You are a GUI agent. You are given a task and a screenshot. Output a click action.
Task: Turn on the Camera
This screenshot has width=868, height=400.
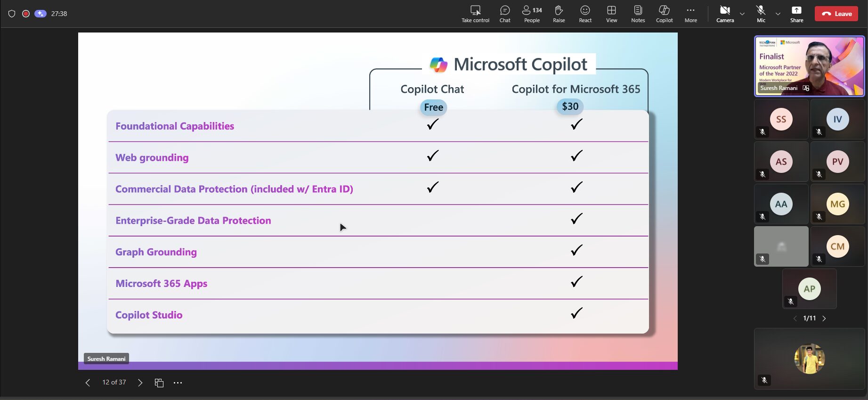coord(725,14)
